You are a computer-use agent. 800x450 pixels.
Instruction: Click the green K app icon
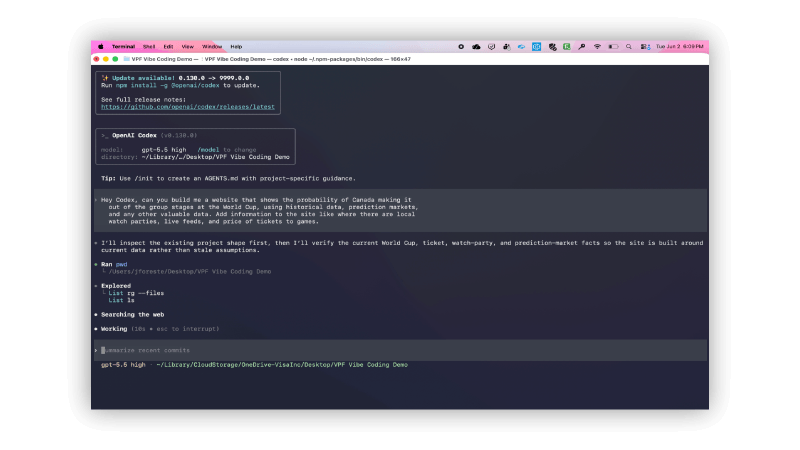[567, 46]
